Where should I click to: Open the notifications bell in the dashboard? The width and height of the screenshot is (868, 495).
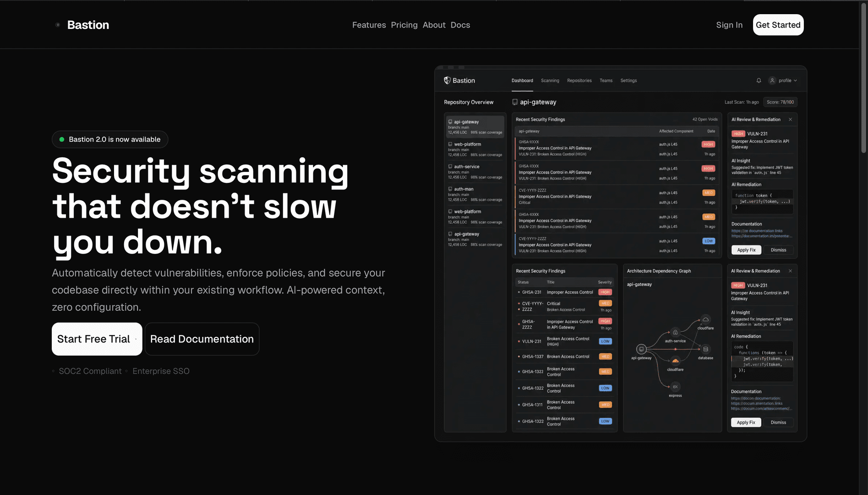pos(759,80)
